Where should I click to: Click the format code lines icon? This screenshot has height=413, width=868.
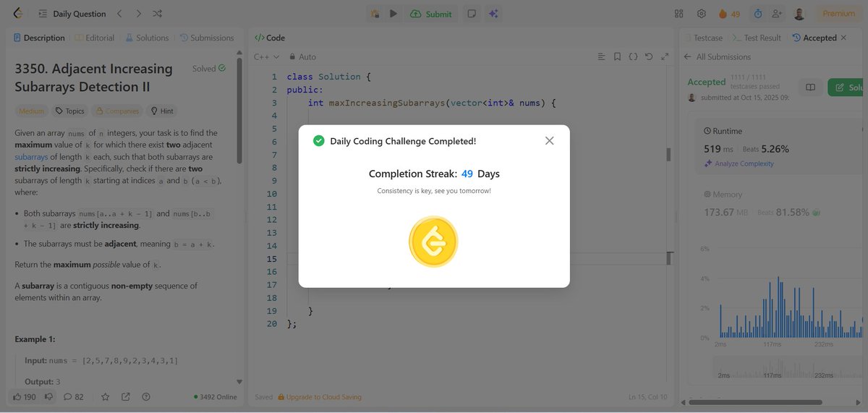point(601,56)
